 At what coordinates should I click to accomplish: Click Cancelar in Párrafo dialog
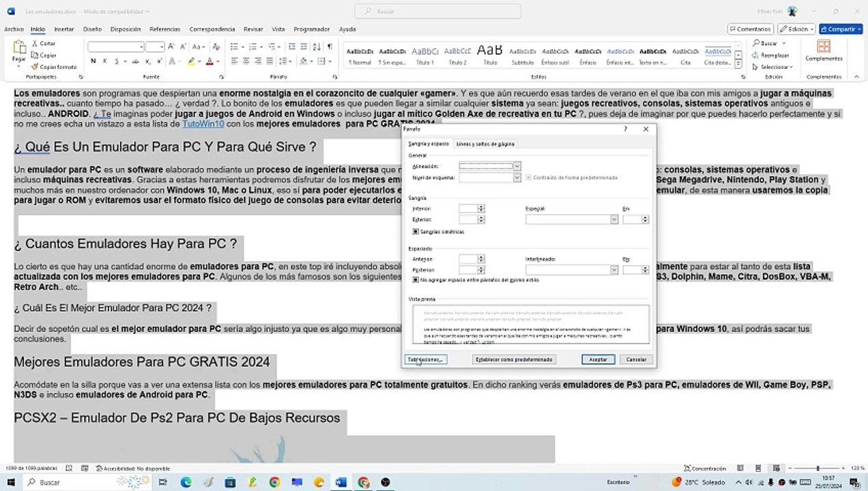(636, 359)
